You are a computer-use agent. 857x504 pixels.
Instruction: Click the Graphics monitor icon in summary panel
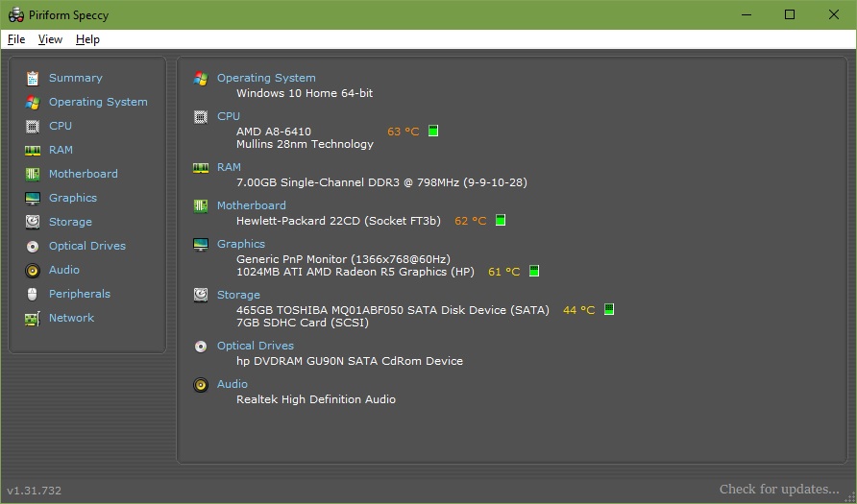[x=201, y=245]
